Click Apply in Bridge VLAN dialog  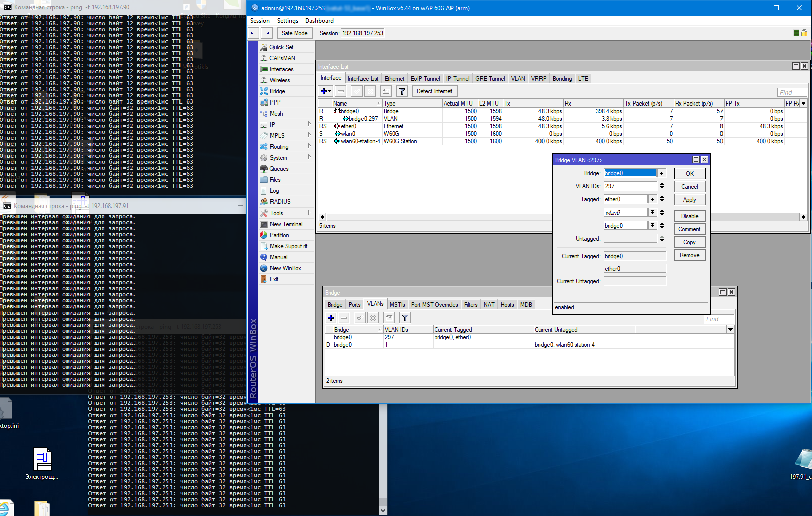[x=689, y=200]
